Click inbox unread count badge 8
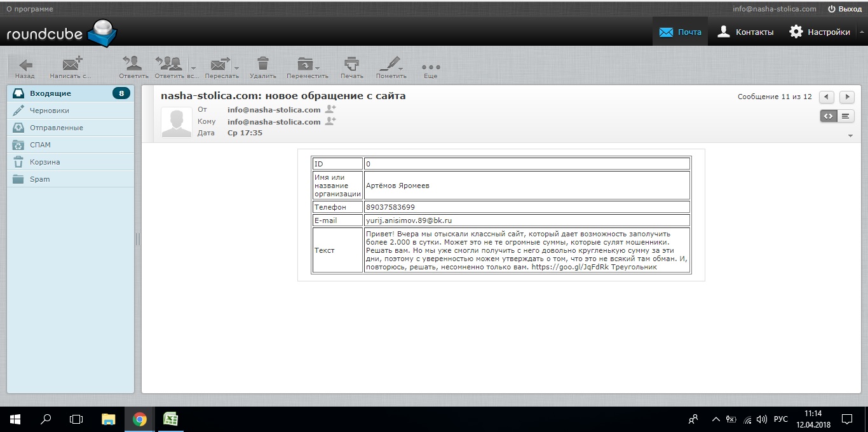The width and height of the screenshot is (868, 432). (121, 93)
